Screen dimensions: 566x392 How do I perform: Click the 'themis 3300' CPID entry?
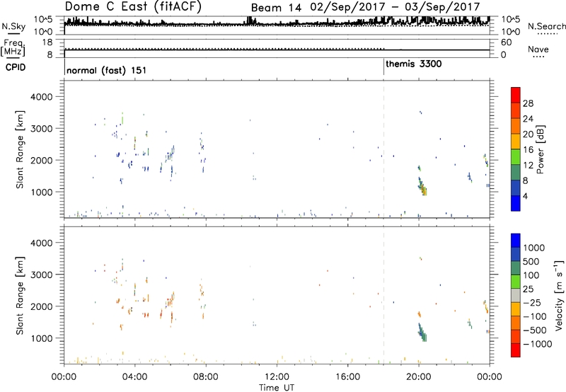coord(414,64)
